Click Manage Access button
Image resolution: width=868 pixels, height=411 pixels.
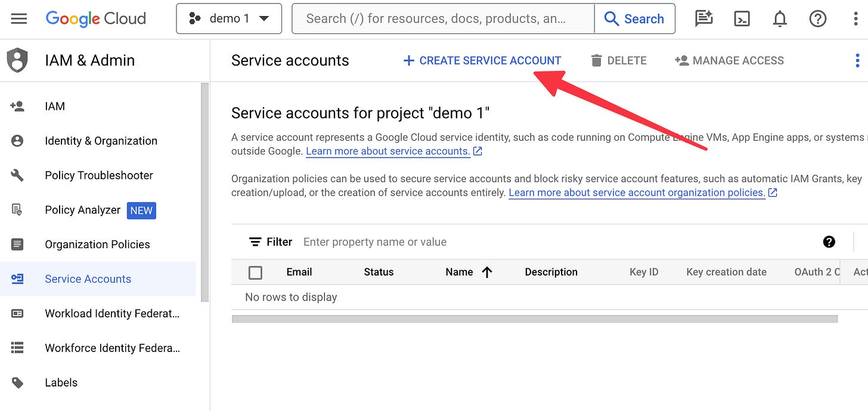pyautogui.click(x=729, y=60)
